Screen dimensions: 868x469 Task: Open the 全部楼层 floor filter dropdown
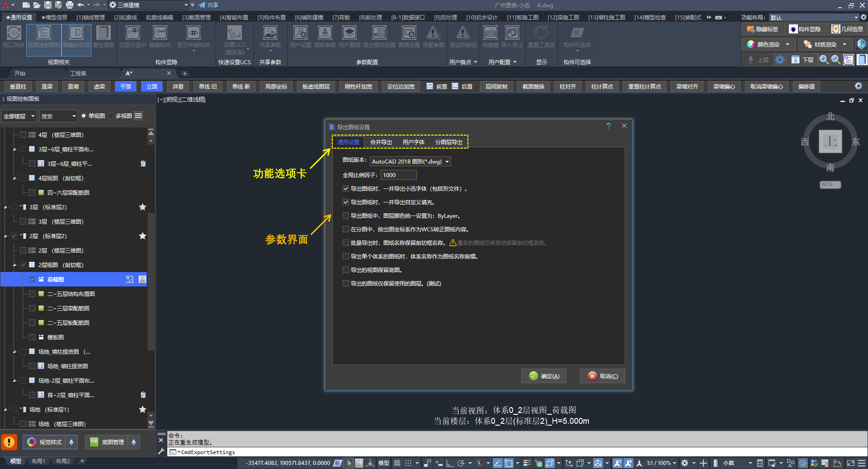point(19,117)
